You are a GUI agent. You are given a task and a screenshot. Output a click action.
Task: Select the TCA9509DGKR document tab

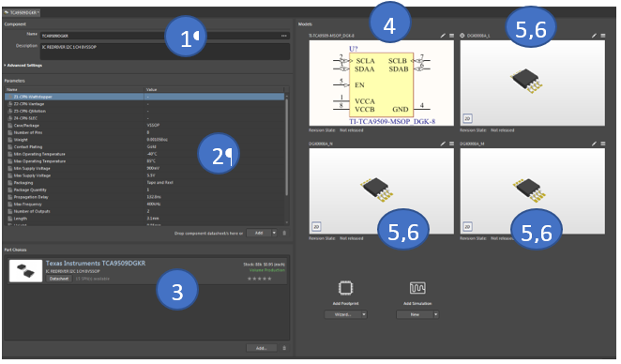point(22,13)
